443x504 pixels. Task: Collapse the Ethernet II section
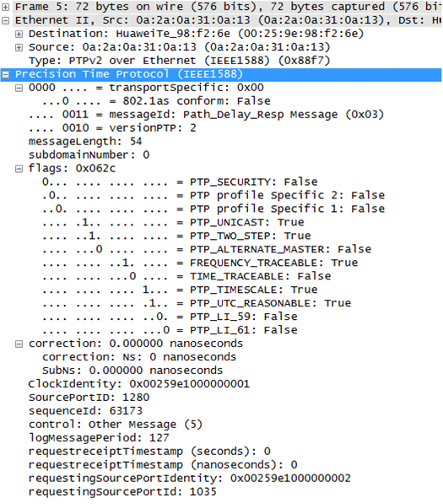pos(5,20)
